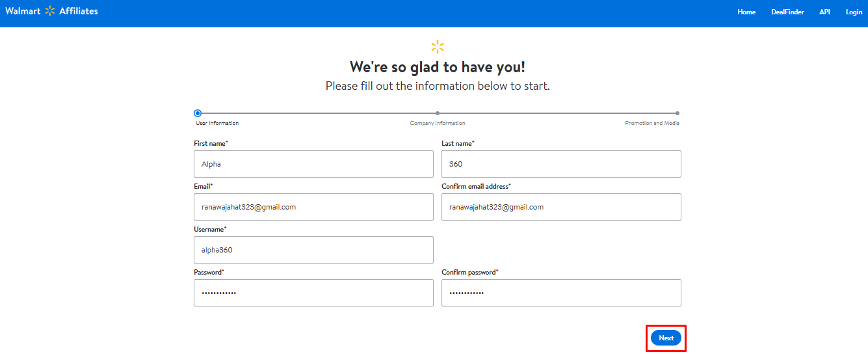Viewport: 868px width, 354px height.
Task: Go to the API page
Action: [x=824, y=12]
